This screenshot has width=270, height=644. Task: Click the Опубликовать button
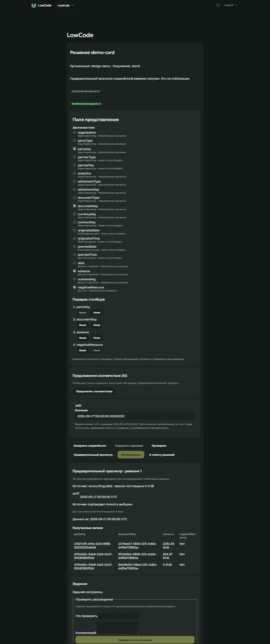pyautogui.click(x=131, y=455)
